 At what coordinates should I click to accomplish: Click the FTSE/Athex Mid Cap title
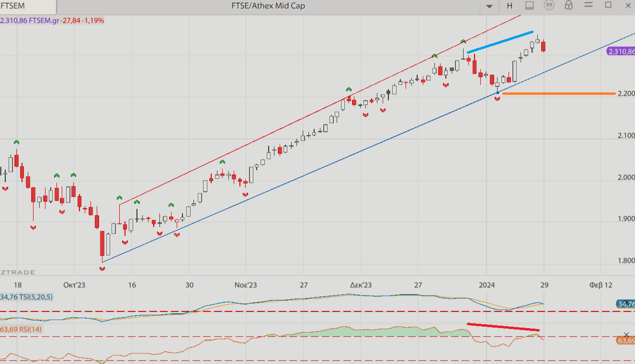[x=268, y=6]
